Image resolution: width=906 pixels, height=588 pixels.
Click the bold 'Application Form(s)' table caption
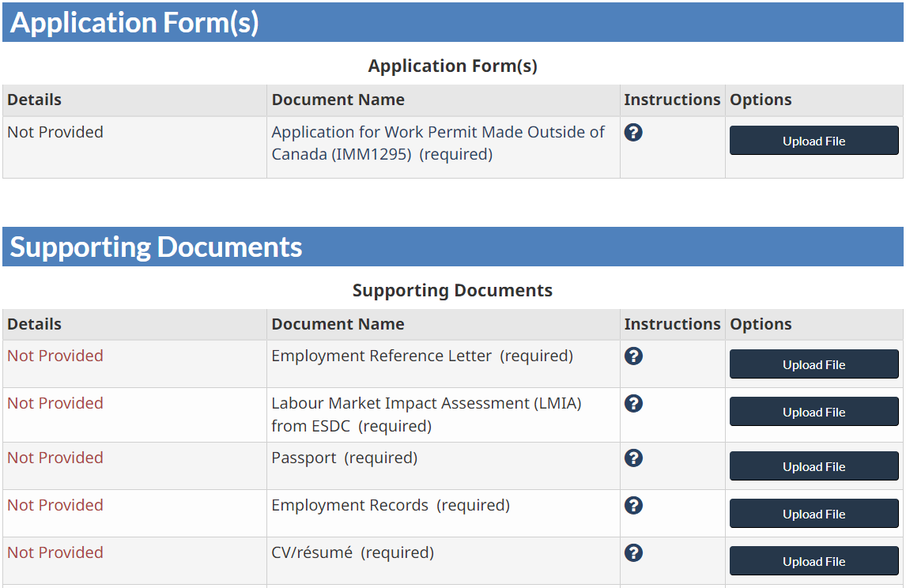(x=452, y=66)
